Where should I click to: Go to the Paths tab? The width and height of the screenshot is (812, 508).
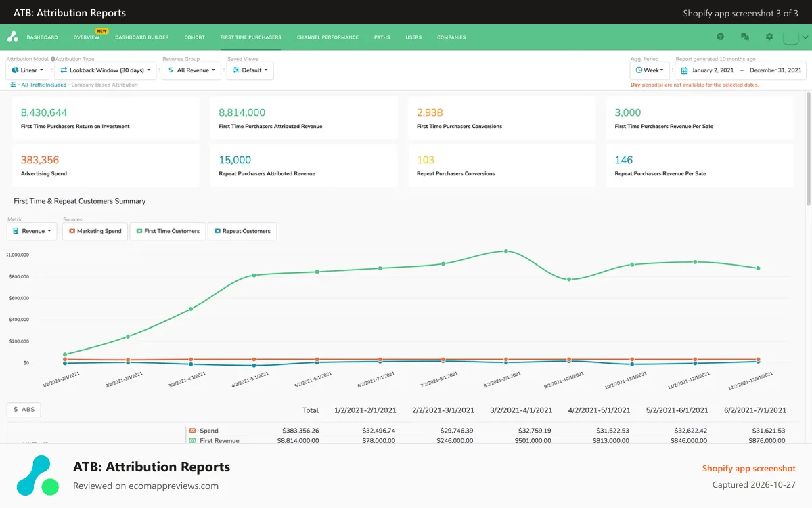[382, 37]
